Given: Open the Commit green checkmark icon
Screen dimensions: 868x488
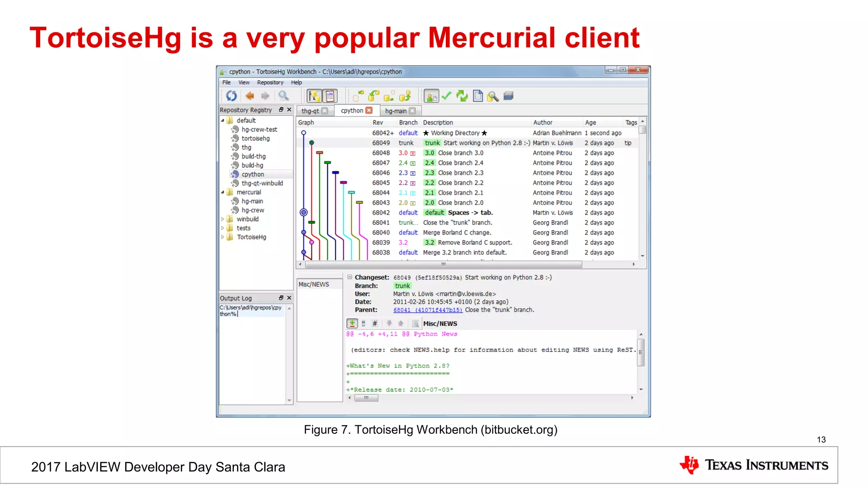Looking at the screenshot, I should [446, 96].
